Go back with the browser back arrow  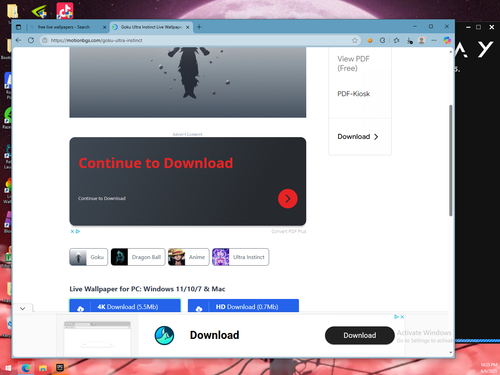[18, 40]
